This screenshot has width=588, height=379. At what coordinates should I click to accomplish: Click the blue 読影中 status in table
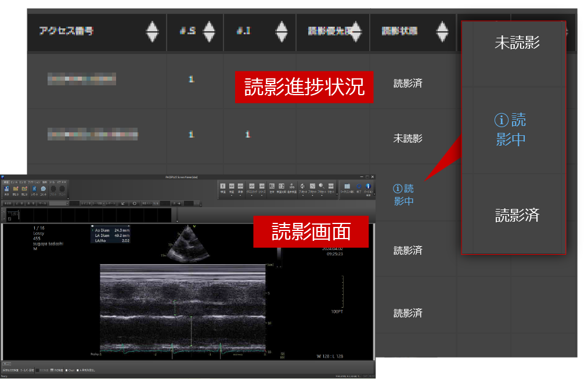pos(404,194)
